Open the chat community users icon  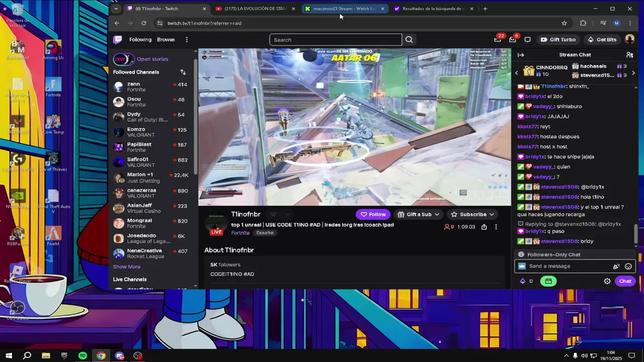tap(629, 55)
